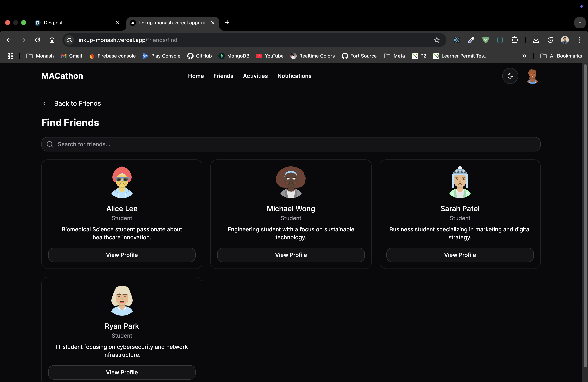Open the Notifications nav item
This screenshot has width=588, height=382.
[x=294, y=76]
